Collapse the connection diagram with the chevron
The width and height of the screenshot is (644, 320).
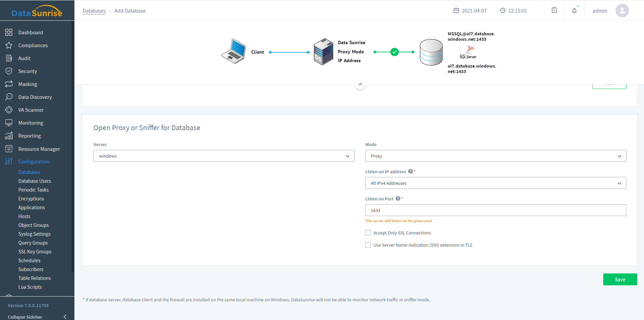(x=360, y=84)
